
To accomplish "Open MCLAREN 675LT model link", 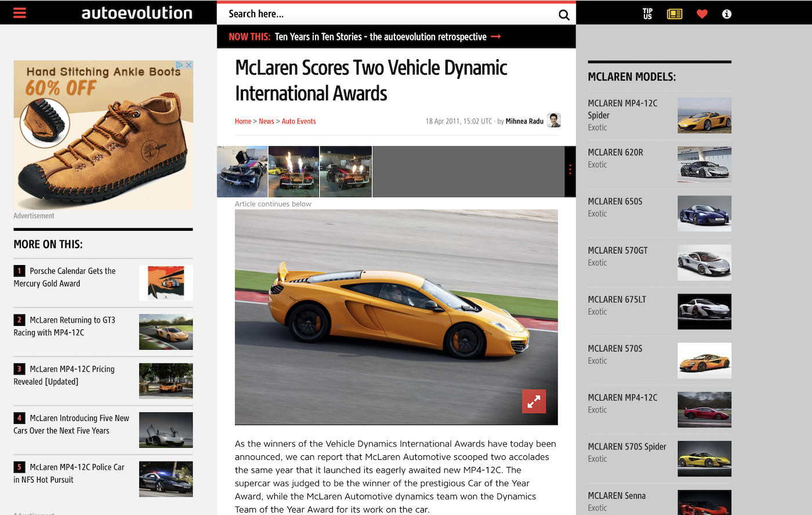I will [x=617, y=299].
